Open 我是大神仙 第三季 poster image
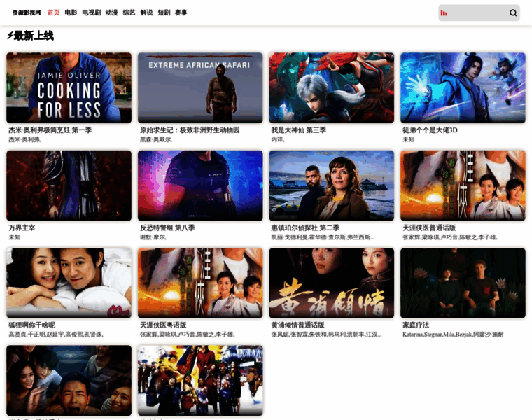Screen dimensions: 532x420 (x=332, y=87)
